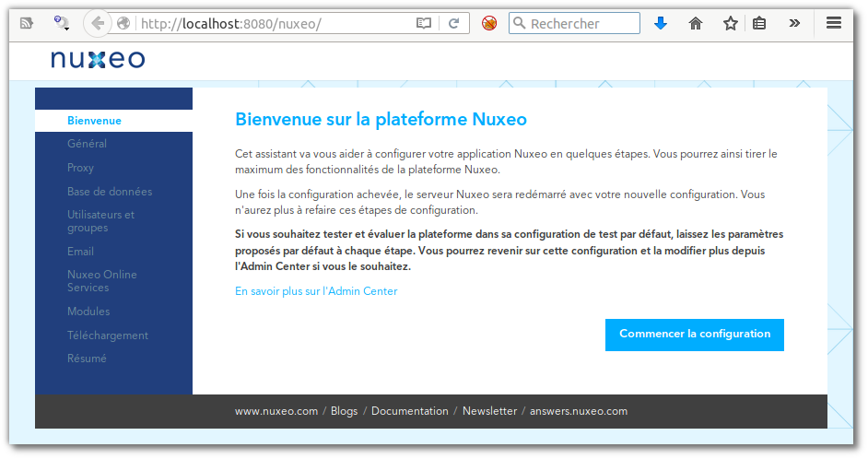Open the Proxy step in the sidebar
Screen dimensions: 868x459
point(81,167)
